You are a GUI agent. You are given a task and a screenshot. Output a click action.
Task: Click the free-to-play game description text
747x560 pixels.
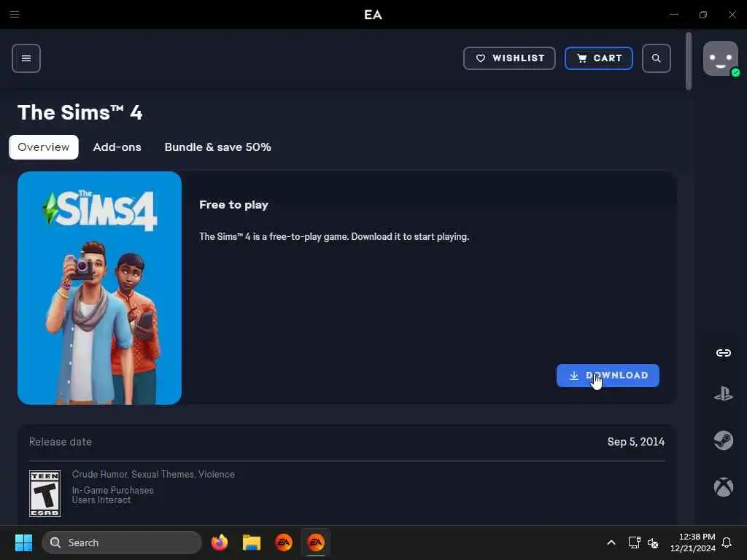(x=334, y=237)
